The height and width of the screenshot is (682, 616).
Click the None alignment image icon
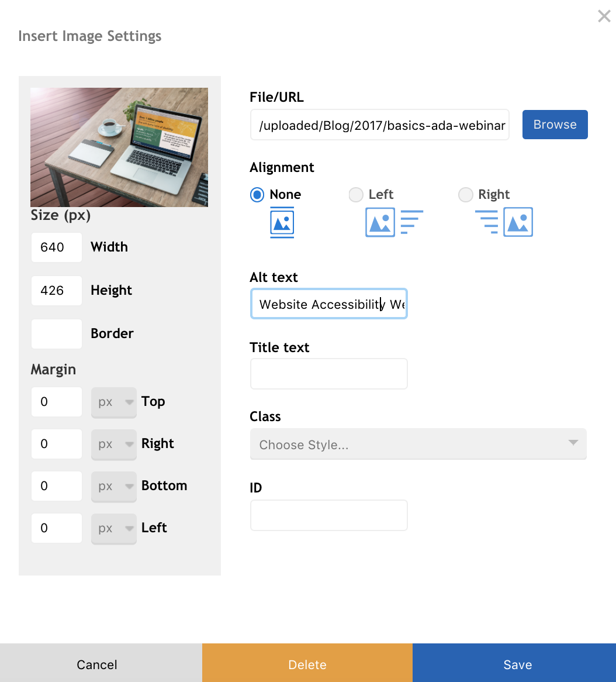point(282,222)
